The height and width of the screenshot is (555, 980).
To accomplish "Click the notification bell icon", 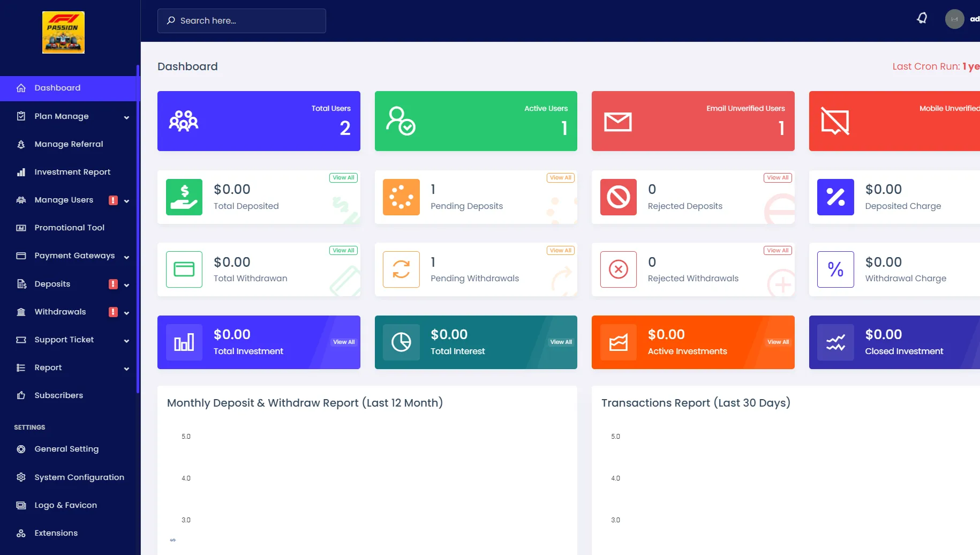I will [x=922, y=19].
